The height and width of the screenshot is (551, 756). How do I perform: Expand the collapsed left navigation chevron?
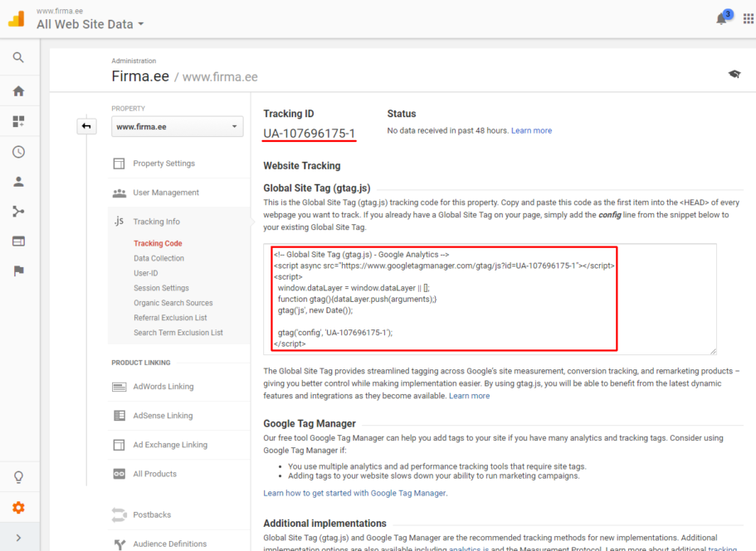click(87, 125)
